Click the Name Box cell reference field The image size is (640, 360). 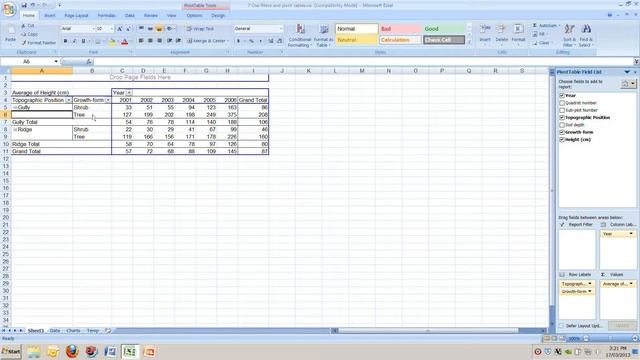click(27, 62)
